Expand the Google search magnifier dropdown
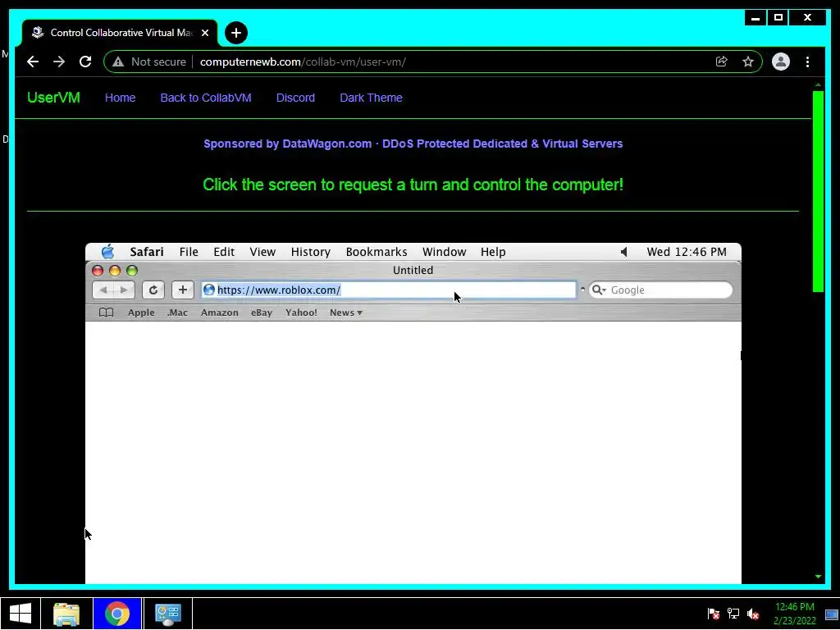The height and width of the screenshot is (630, 840). click(599, 290)
